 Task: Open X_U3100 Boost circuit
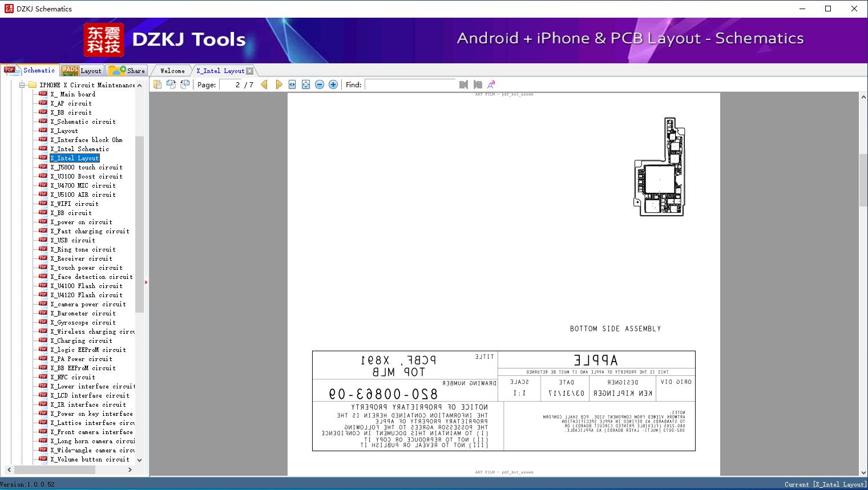[x=86, y=176]
